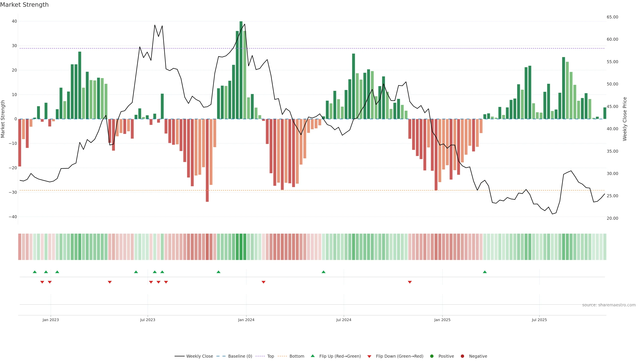
Task: Click the Negative red circle legend icon
Action: click(x=462, y=356)
